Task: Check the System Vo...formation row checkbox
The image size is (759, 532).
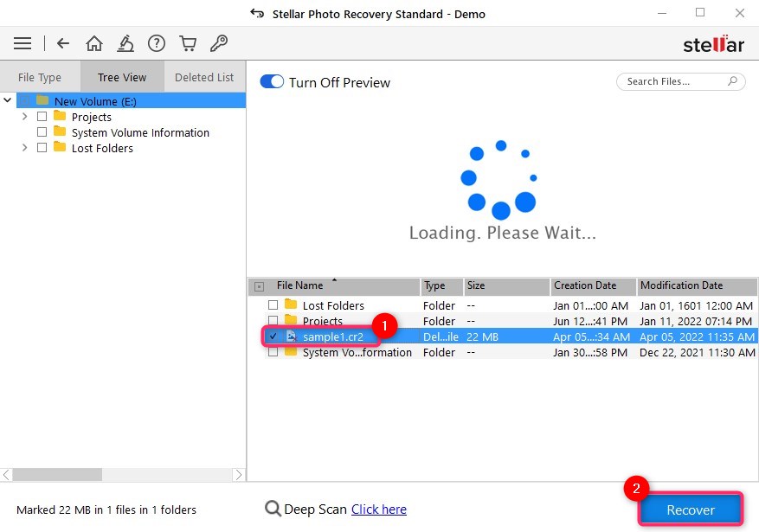Action: click(x=273, y=351)
